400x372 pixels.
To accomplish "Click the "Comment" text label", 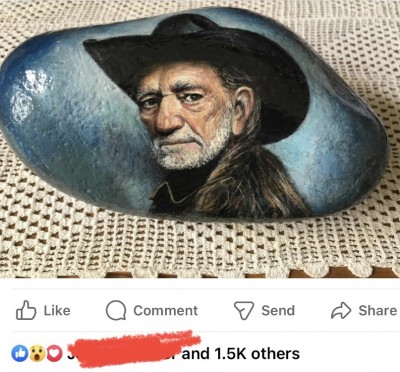I will pos(166,311).
